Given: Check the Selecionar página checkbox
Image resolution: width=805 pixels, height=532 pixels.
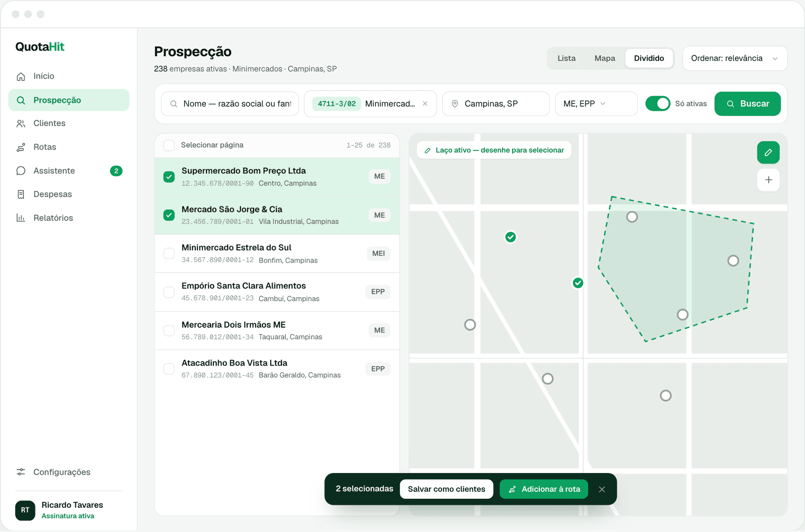Looking at the screenshot, I should (x=169, y=145).
